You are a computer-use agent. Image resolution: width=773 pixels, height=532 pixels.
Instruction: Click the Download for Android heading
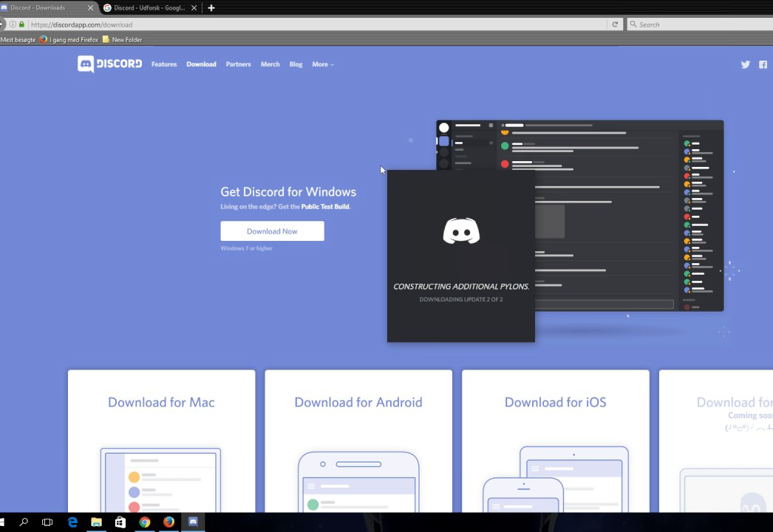(358, 402)
